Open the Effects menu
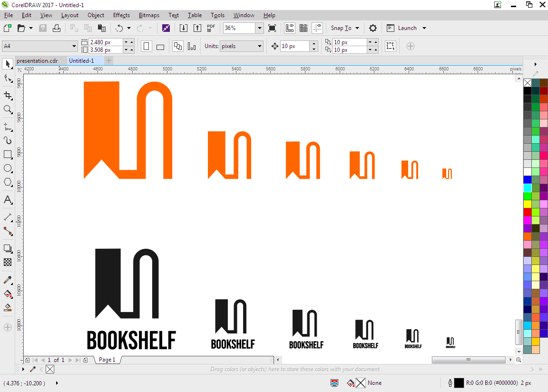 tap(121, 15)
